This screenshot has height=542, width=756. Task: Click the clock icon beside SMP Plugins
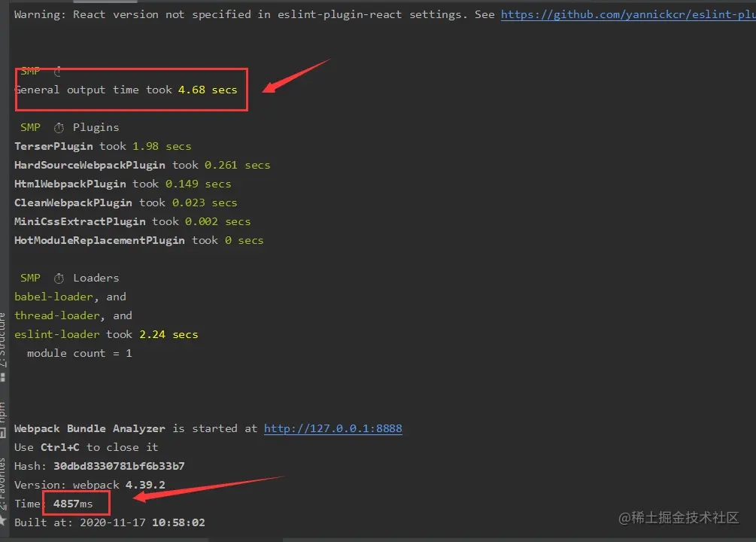(59, 127)
